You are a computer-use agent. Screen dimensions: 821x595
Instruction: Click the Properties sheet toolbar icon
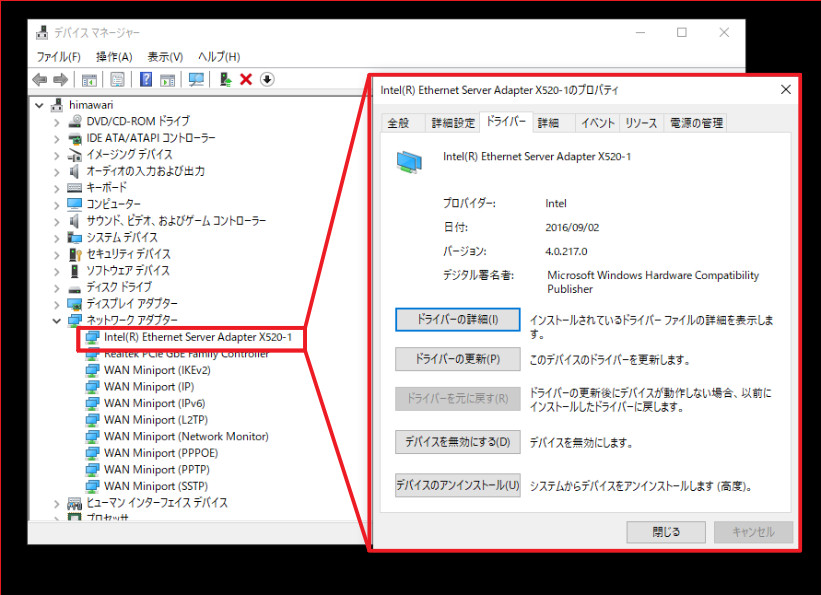pos(117,80)
